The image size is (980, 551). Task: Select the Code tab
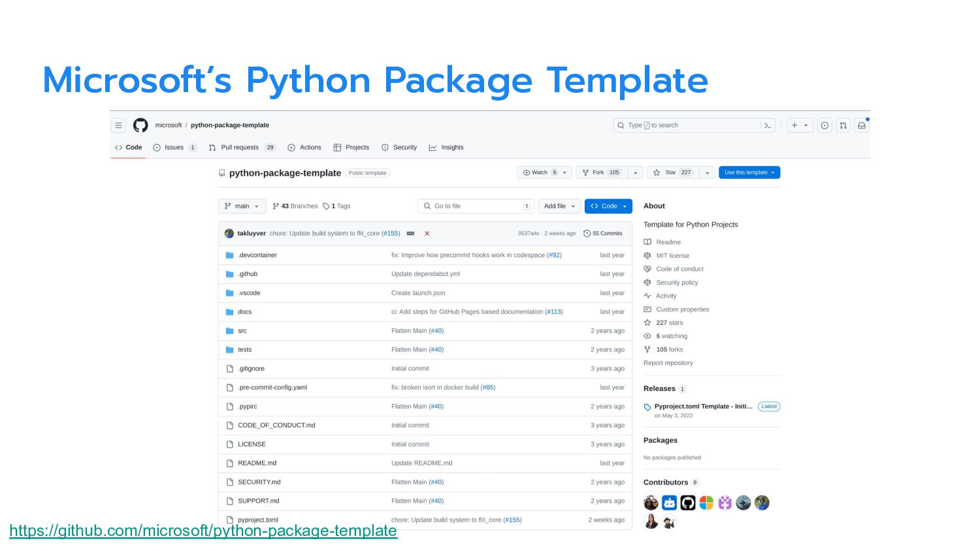128,148
